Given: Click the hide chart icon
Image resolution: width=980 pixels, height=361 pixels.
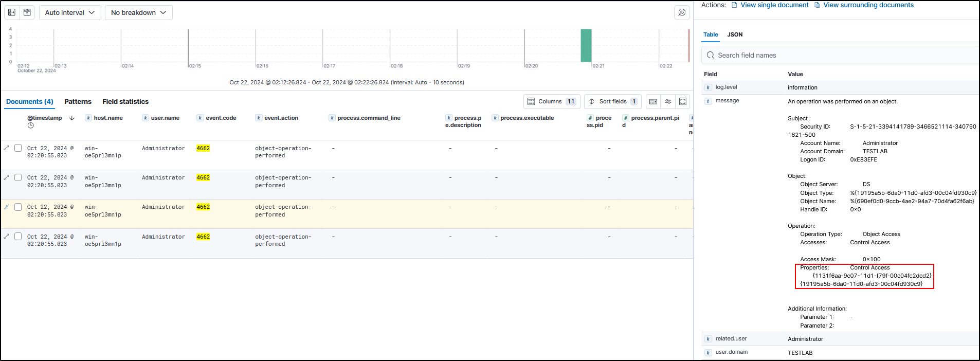Looking at the screenshot, I should pos(27,12).
